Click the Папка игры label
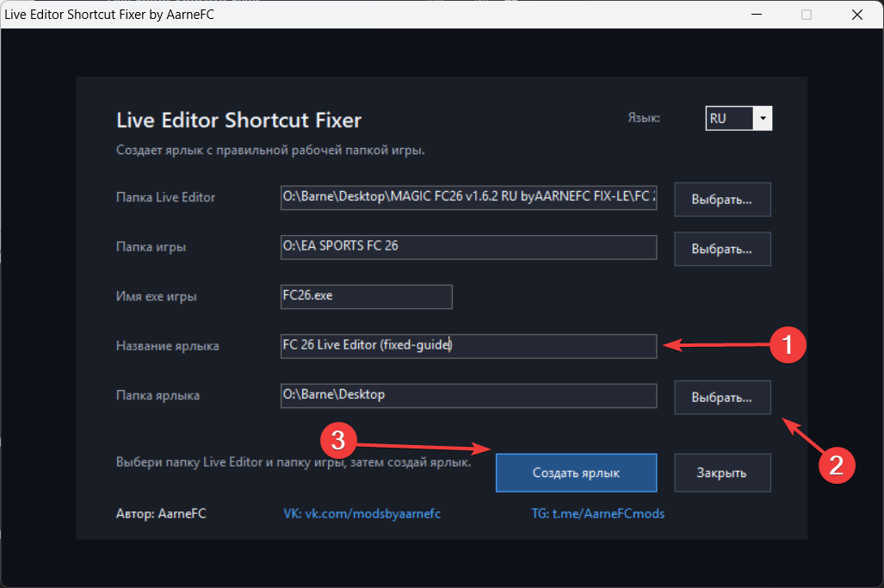884x588 pixels. pyautogui.click(x=151, y=247)
